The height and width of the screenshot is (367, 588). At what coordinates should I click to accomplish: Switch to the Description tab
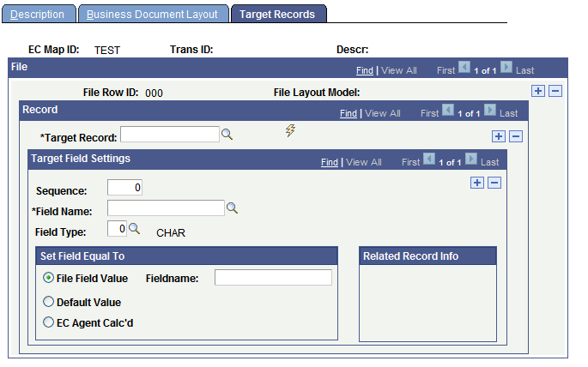click(38, 15)
